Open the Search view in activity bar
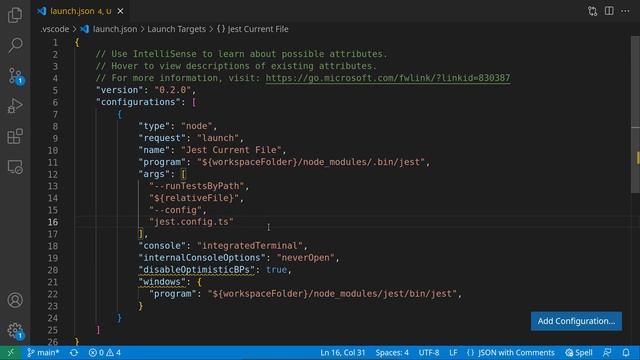The width and height of the screenshot is (640, 360). point(15,45)
